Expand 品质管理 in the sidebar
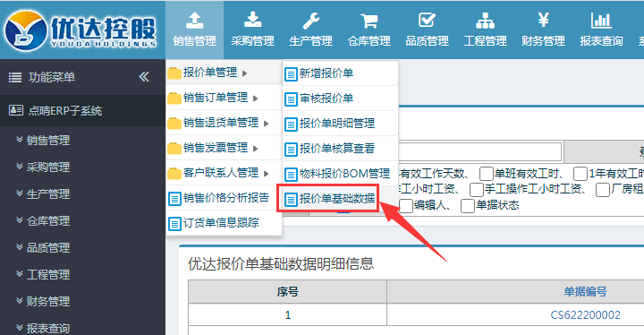The height and width of the screenshot is (335, 644). [43, 248]
